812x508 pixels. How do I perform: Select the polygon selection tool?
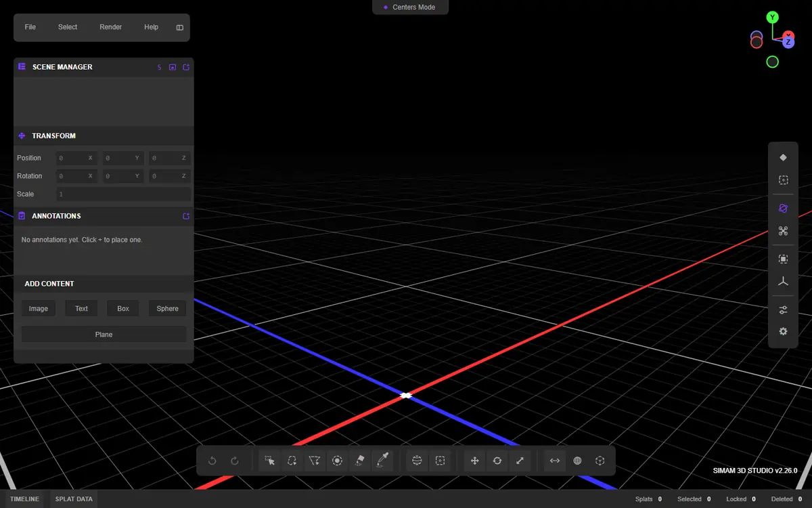(315, 461)
